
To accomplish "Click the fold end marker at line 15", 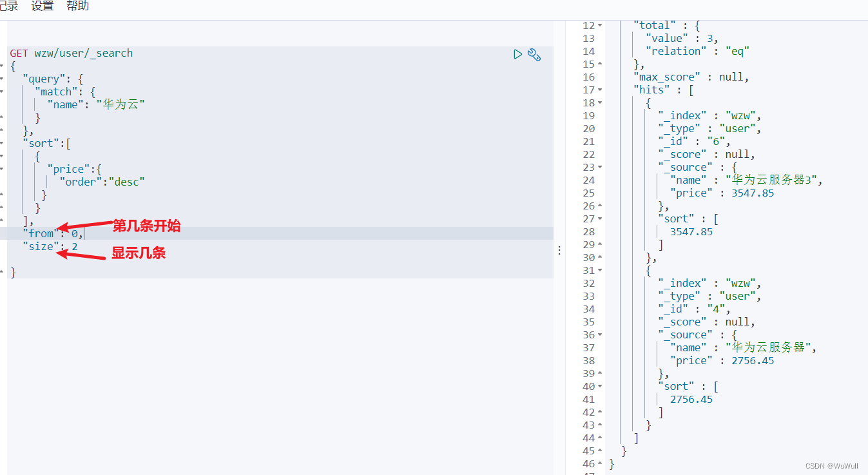I will (x=601, y=64).
